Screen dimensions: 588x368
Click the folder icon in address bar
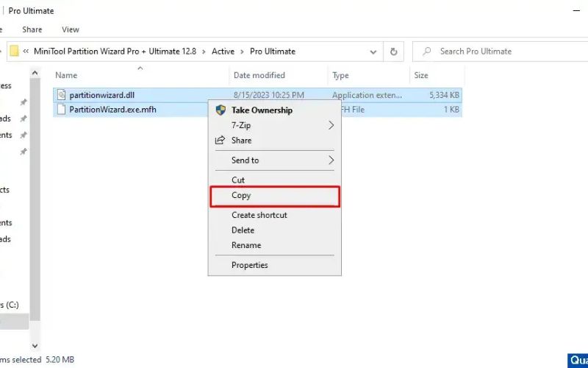14,51
